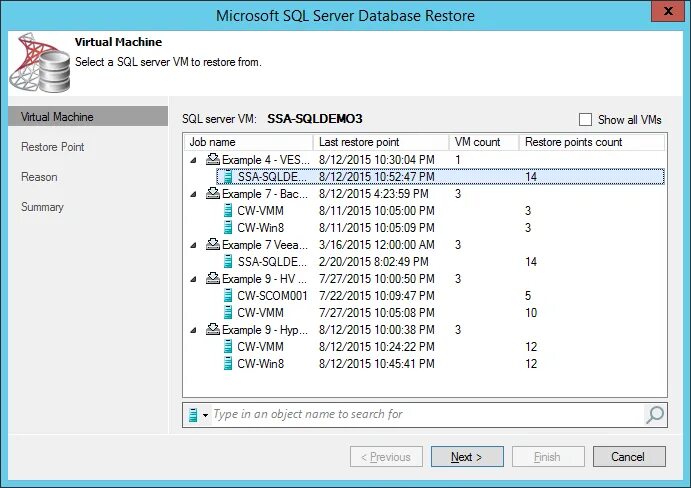Click VM icon for CW-Win8 dated 8/12/2015
Image resolution: width=691 pixels, height=488 pixels.
pos(228,364)
